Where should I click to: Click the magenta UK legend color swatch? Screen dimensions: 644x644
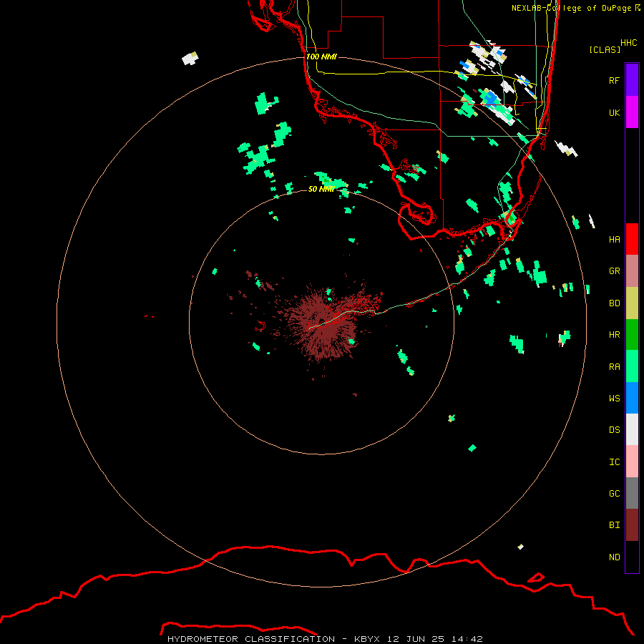tap(632, 112)
